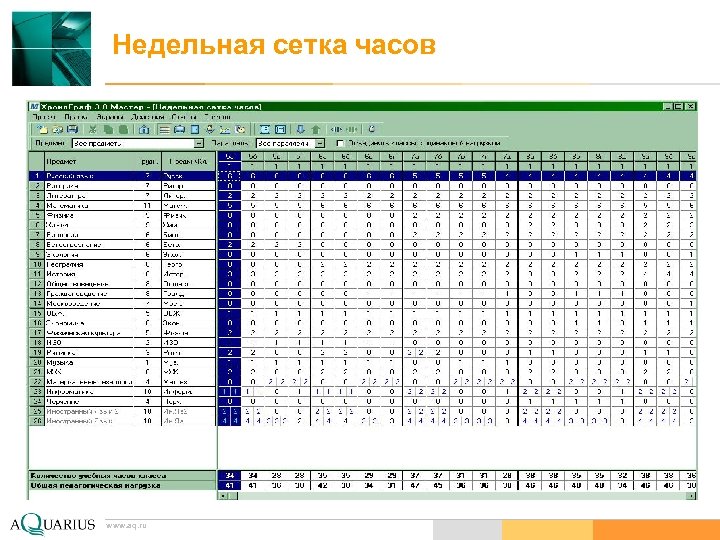The width and height of the screenshot is (720, 540).
Task: Open the Все предметы subject dropdown
Action: point(198,144)
